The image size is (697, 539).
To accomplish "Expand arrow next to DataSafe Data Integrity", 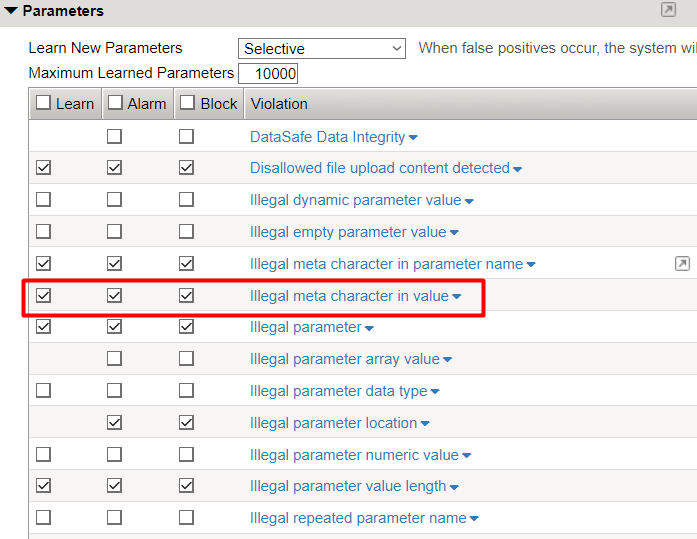I will [414, 138].
